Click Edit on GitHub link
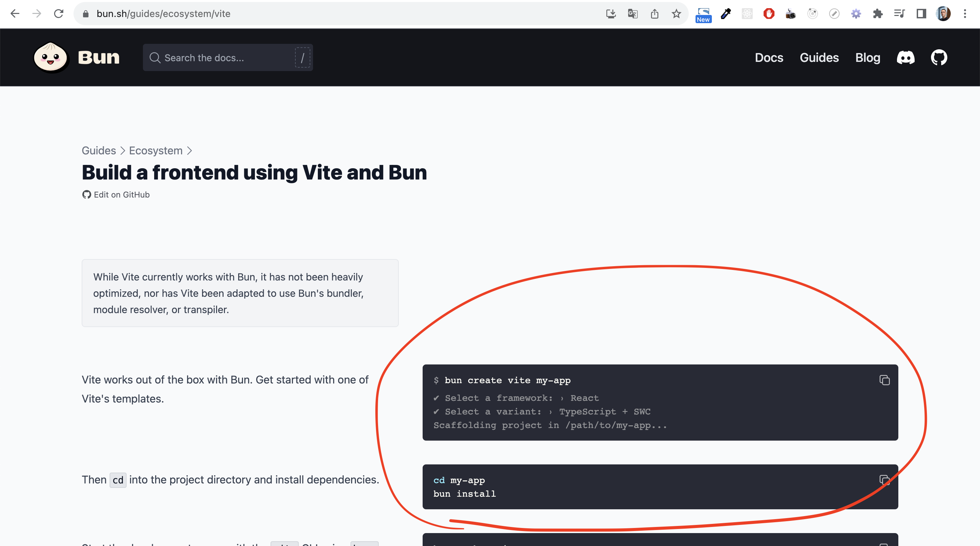Viewport: 980px width, 546px height. point(116,195)
